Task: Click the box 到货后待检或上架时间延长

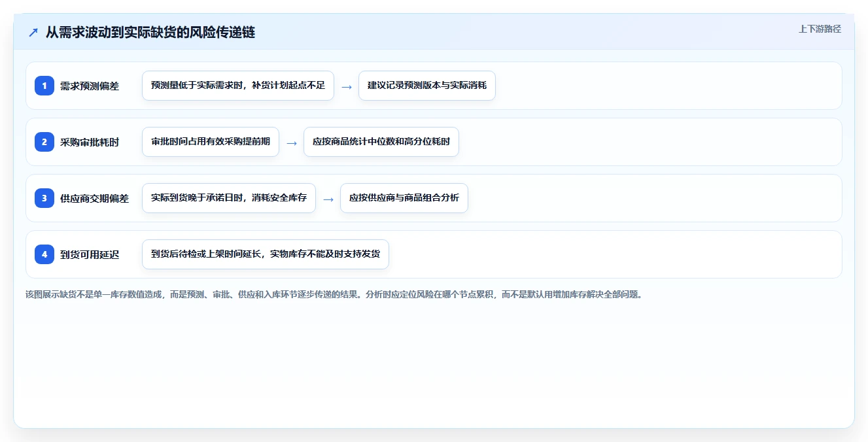Action: [x=266, y=254]
